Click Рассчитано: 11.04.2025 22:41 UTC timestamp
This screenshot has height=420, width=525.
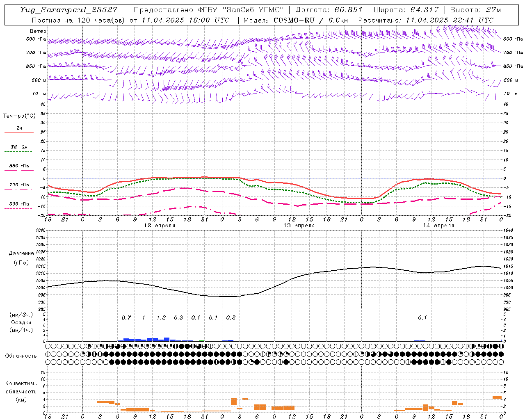(426, 20)
